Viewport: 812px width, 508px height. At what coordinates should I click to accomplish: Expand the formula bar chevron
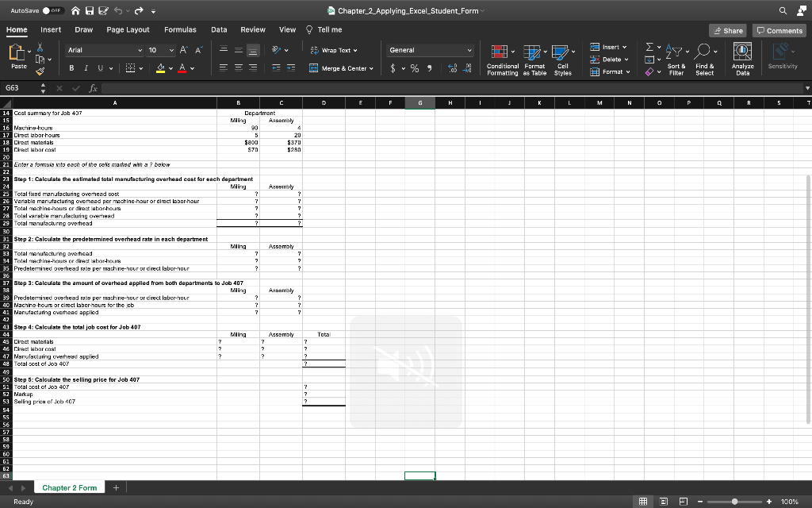pyautogui.click(x=806, y=88)
